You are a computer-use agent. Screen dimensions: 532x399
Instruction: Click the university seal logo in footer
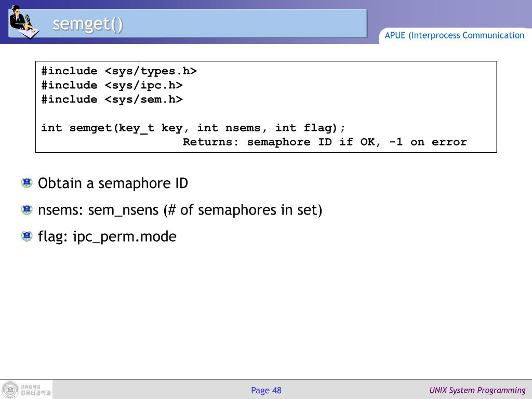(10, 390)
